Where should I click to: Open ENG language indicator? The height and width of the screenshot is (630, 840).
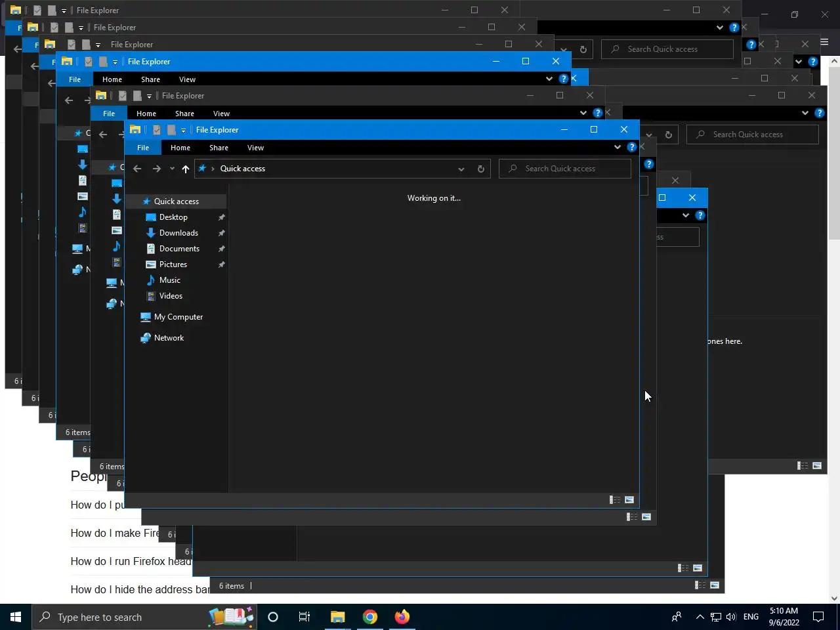pyautogui.click(x=751, y=617)
